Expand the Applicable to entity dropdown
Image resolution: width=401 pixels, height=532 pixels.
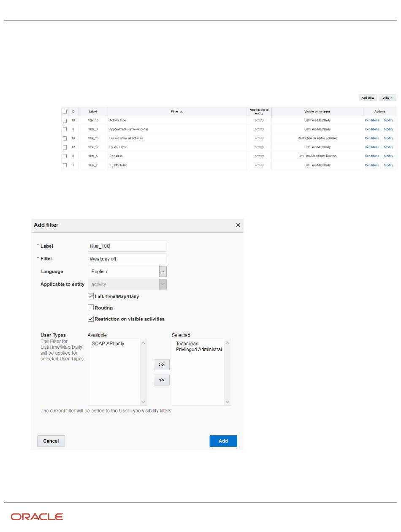click(x=163, y=285)
